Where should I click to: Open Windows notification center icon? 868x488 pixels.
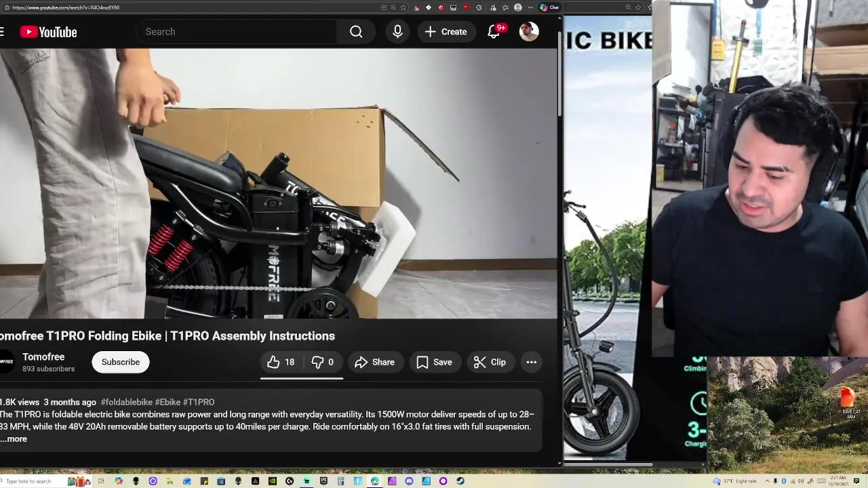856,481
